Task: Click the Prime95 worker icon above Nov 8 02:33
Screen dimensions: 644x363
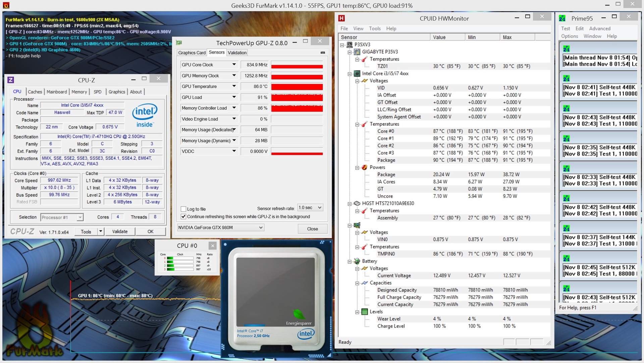Action: 566,168
